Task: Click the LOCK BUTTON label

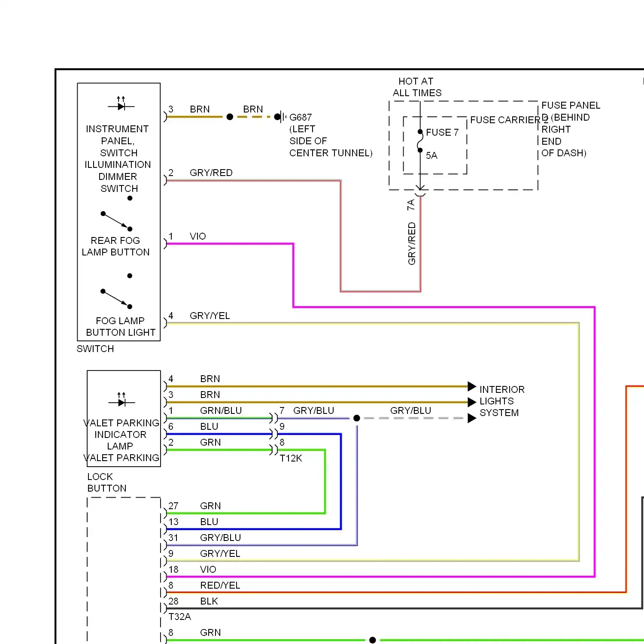Action: coord(107,482)
